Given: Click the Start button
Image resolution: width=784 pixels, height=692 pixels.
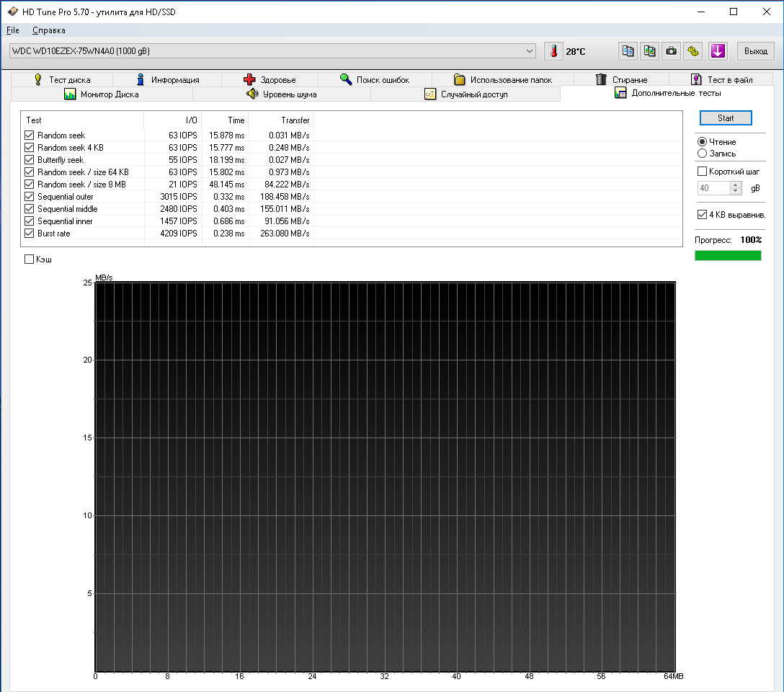Looking at the screenshot, I should [x=726, y=118].
